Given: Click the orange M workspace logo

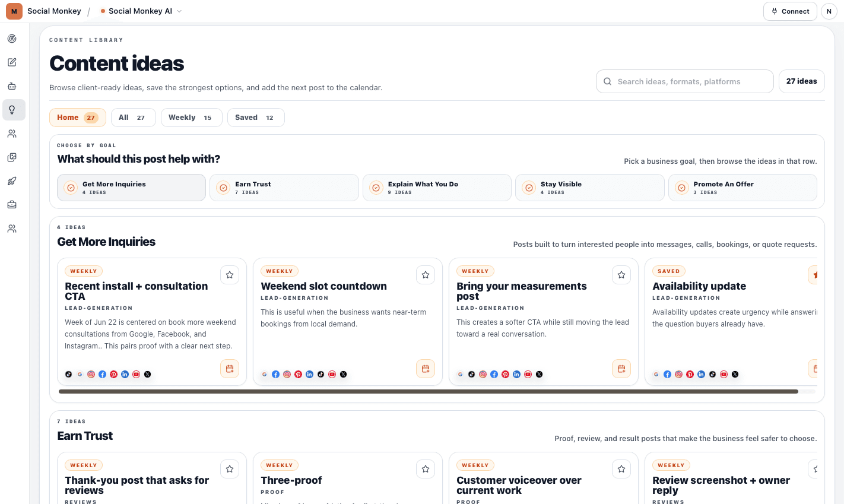Looking at the screenshot, I should [x=14, y=11].
